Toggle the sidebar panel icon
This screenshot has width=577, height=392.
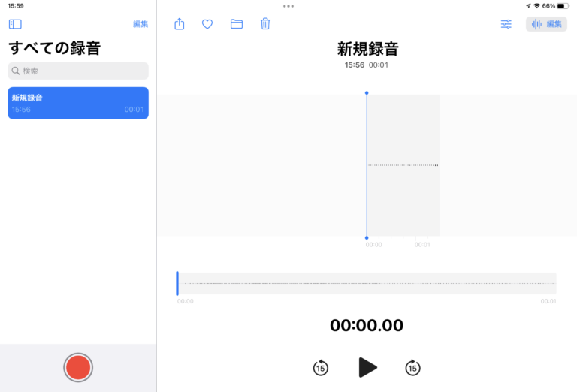pos(15,24)
